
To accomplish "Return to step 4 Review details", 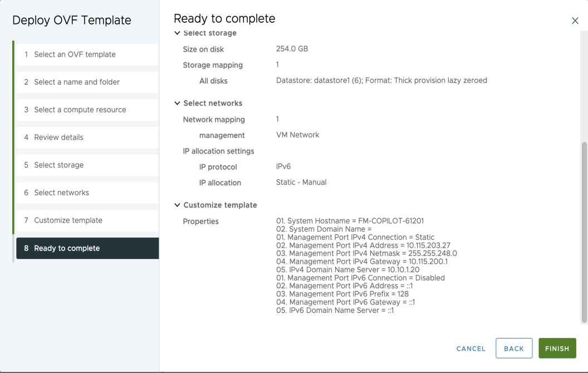I will (x=58, y=138).
